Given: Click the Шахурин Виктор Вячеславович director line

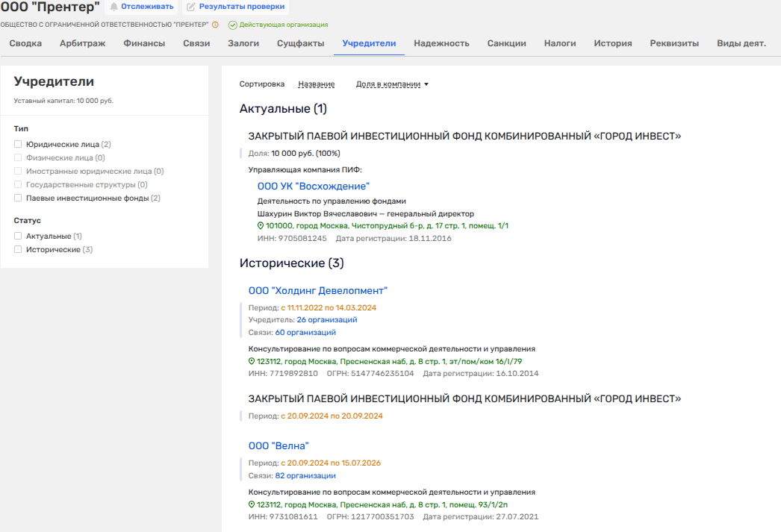Looking at the screenshot, I should [366, 213].
